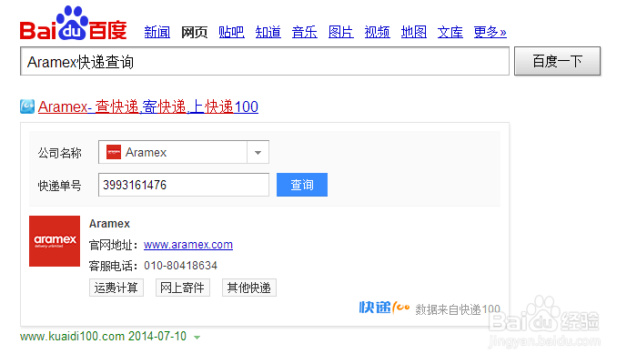
Task: Click the 快递100 logo
Action: [384, 308]
